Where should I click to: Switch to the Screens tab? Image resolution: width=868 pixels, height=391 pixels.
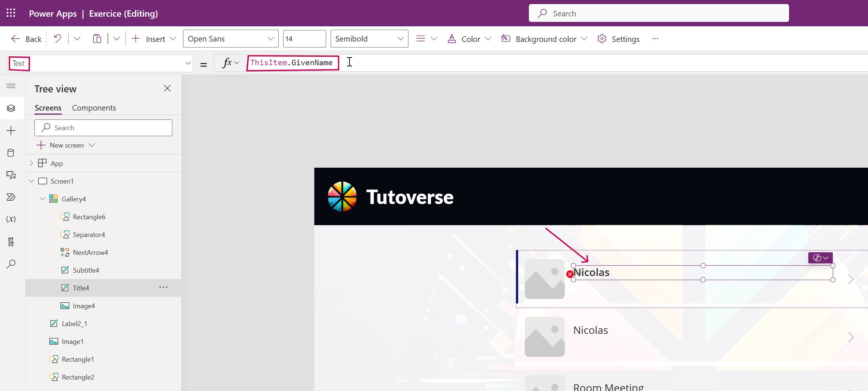pyautogui.click(x=48, y=108)
